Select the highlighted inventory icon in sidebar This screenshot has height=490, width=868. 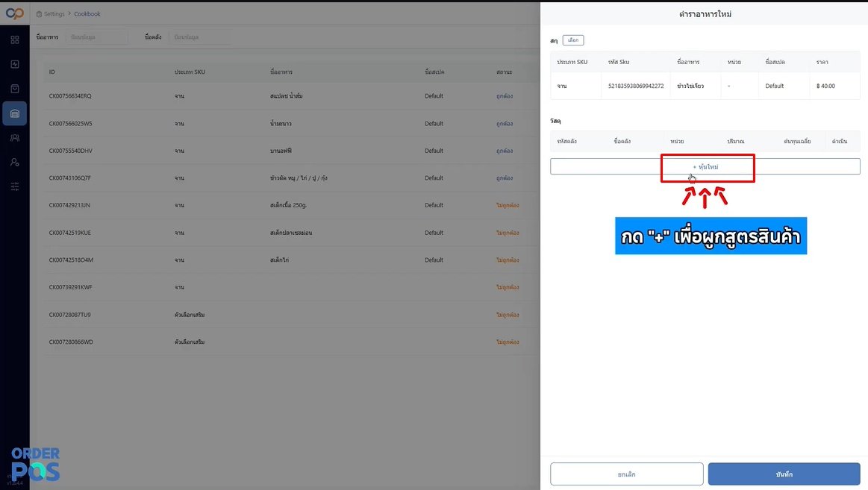click(x=15, y=113)
